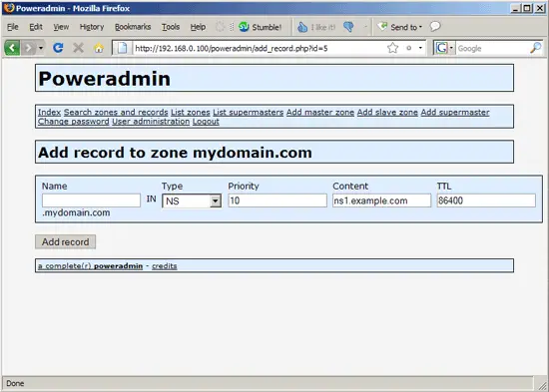
Task: Click the Change password link
Action: 74,122
